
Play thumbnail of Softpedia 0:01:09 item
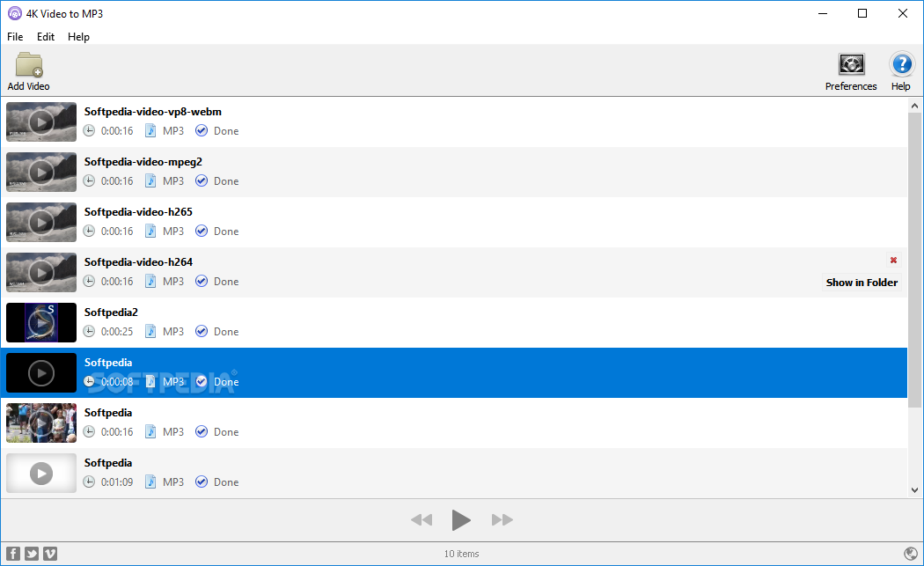point(41,473)
